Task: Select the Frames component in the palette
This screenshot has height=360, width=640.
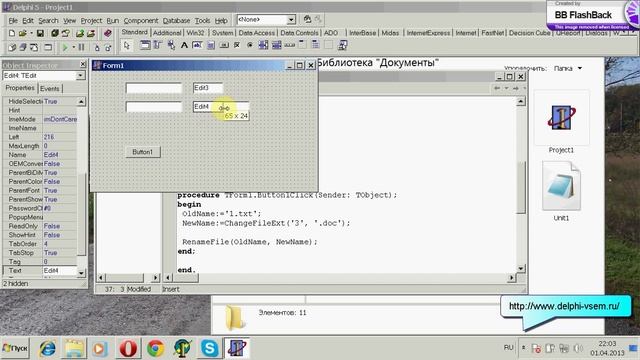Action: (145, 45)
